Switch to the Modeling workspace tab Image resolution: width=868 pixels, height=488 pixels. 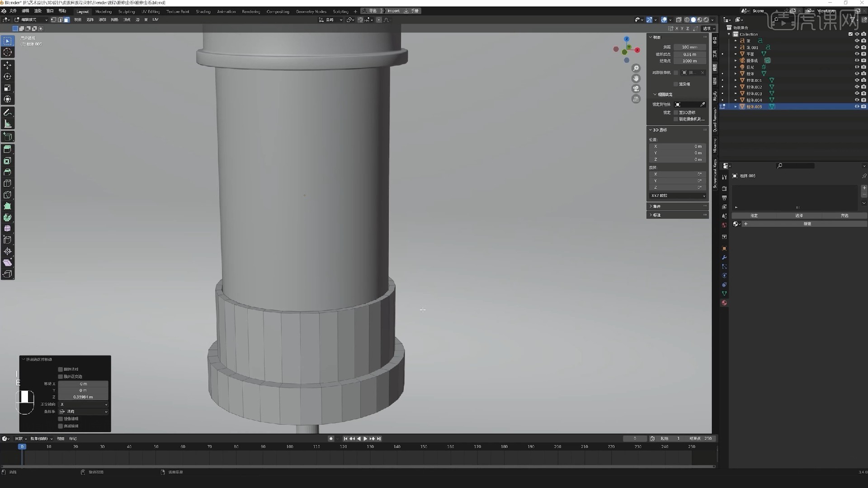[x=104, y=12]
